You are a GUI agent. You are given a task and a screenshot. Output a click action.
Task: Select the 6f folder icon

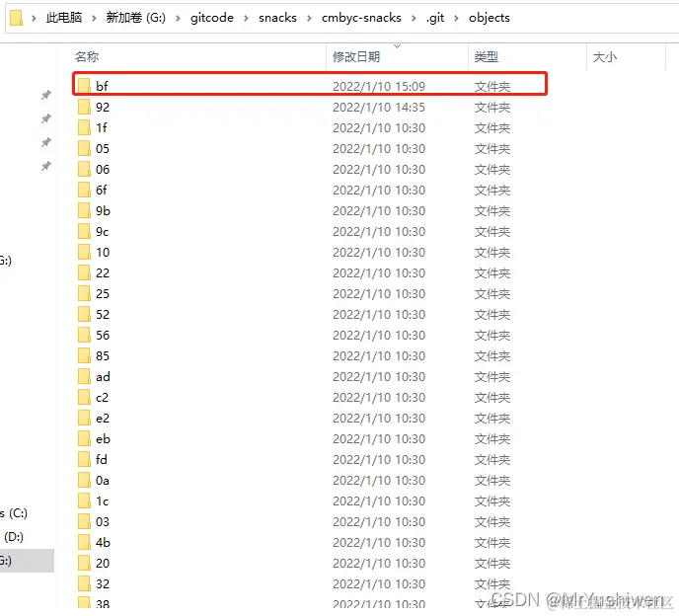84,190
